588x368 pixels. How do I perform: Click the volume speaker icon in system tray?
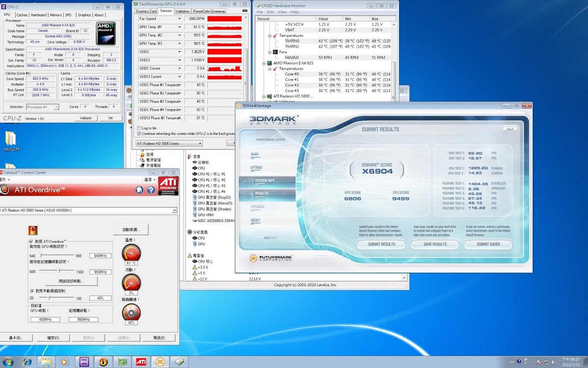[x=554, y=362]
